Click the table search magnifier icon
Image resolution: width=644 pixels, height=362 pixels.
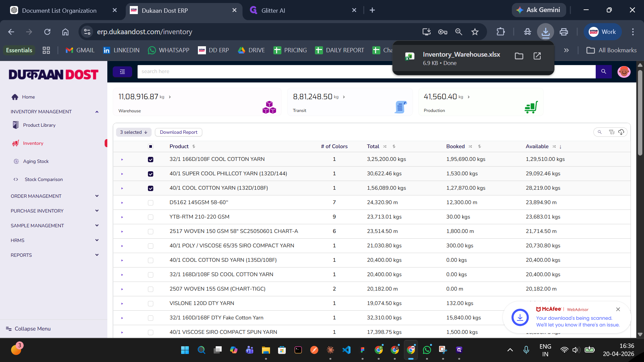click(x=600, y=132)
